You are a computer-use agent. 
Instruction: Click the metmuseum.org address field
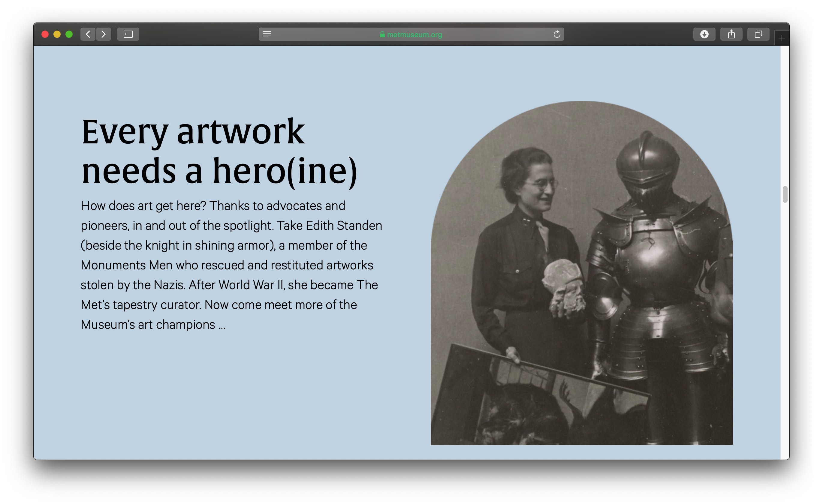pos(411,34)
